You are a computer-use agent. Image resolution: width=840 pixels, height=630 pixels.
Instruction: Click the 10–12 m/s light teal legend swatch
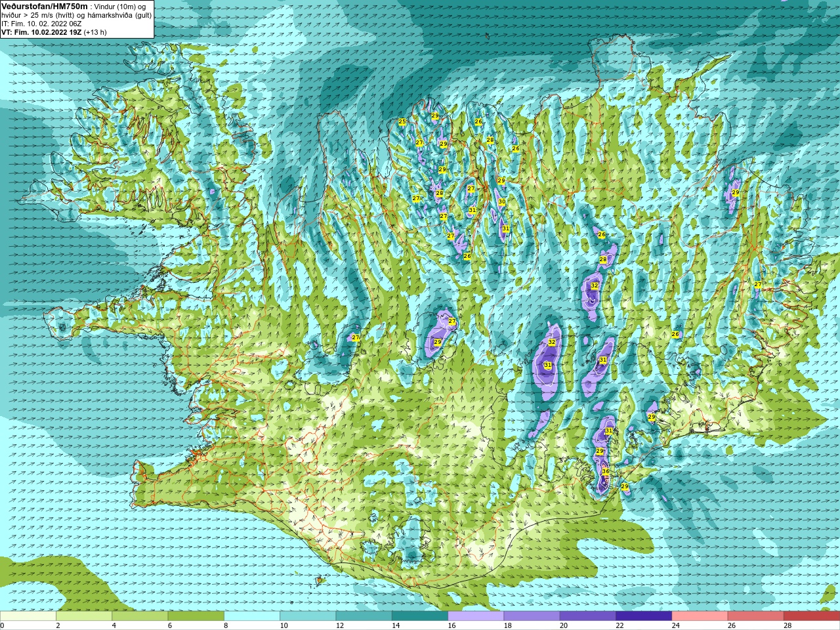(x=308, y=616)
